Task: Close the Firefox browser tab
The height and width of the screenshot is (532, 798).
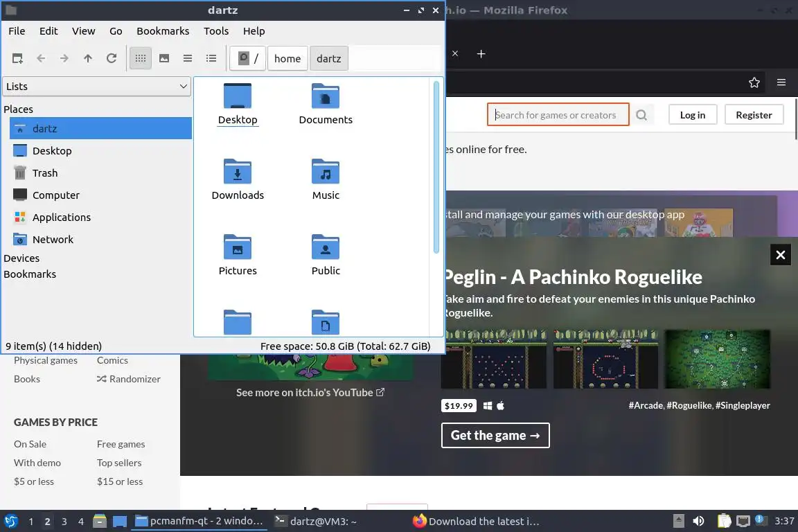Action: click(x=455, y=53)
